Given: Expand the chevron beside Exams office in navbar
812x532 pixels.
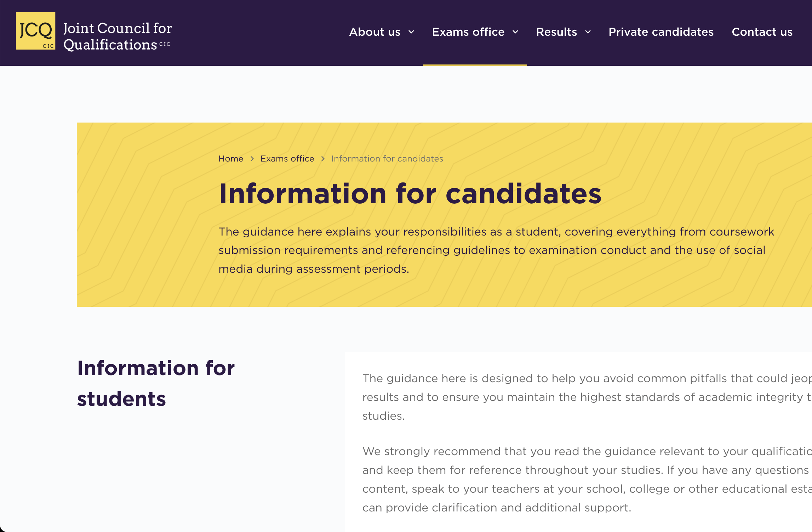Looking at the screenshot, I should pos(515,32).
